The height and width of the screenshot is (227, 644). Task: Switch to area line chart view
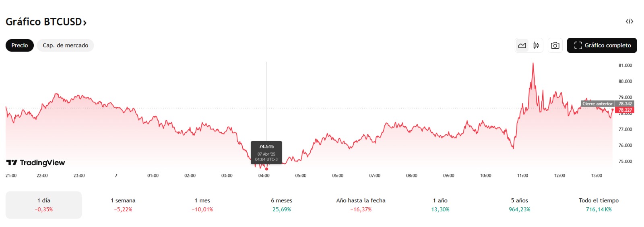tap(522, 46)
